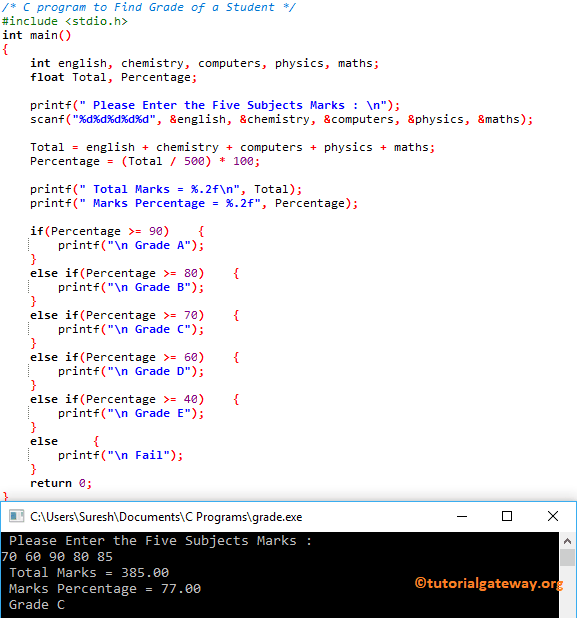Viewport: 577px width, 618px height.
Task: Click the printf 'Grade E' statement
Action: pyautogui.click(x=131, y=413)
